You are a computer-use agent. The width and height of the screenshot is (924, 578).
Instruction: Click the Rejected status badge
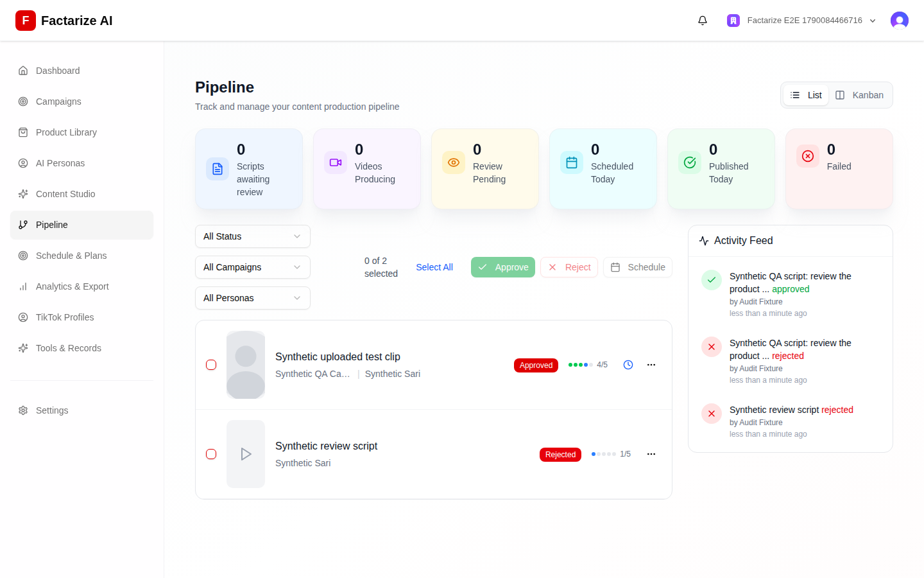pyautogui.click(x=560, y=455)
